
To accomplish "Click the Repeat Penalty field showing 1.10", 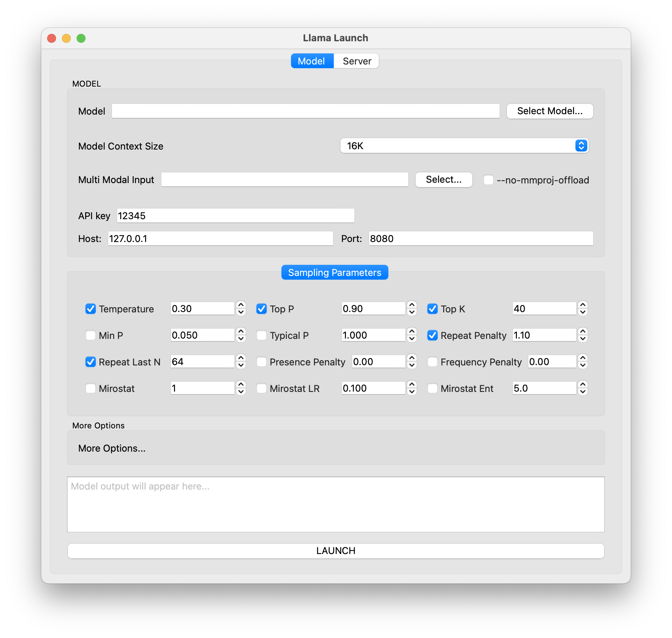I will point(545,335).
